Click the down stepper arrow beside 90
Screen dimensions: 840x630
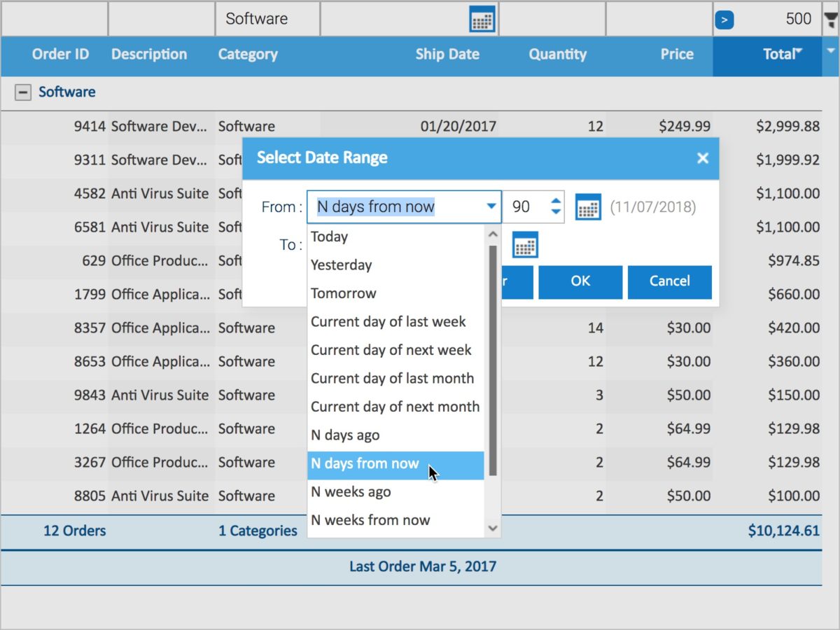point(555,212)
